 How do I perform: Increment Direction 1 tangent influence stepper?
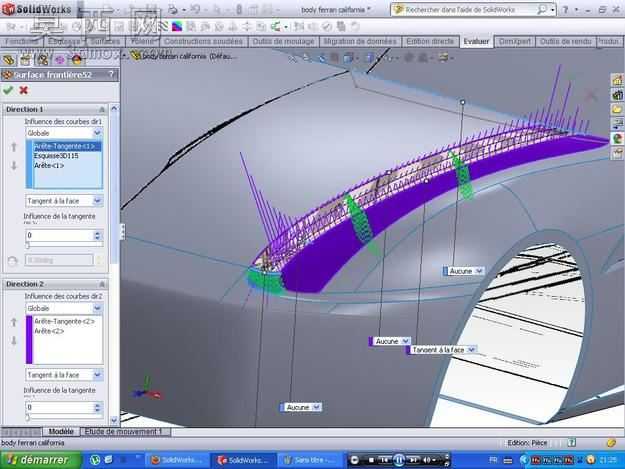(98, 233)
